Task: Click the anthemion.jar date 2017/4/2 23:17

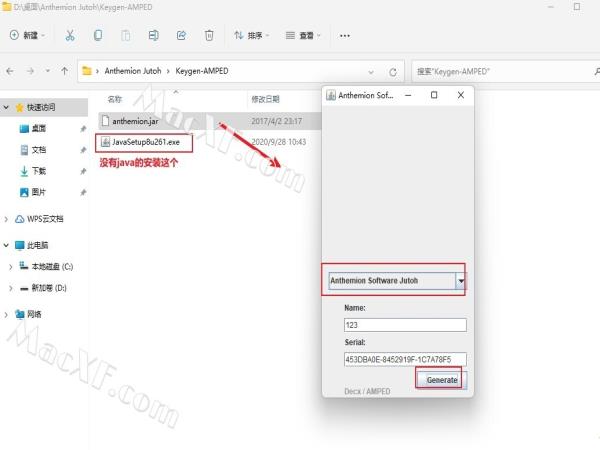Action: click(277, 121)
